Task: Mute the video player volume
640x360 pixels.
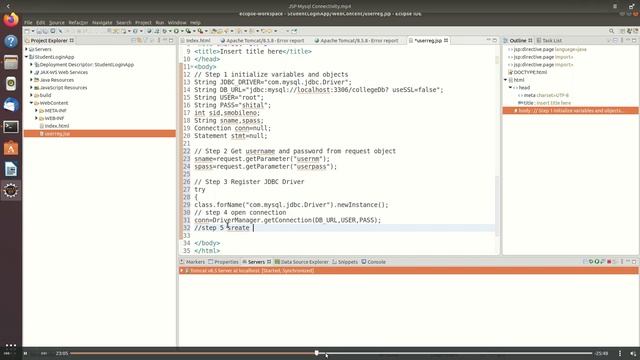Action: [633, 353]
